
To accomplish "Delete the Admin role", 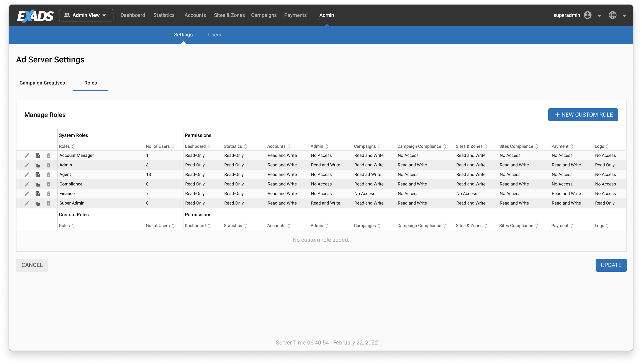I will point(49,165).
